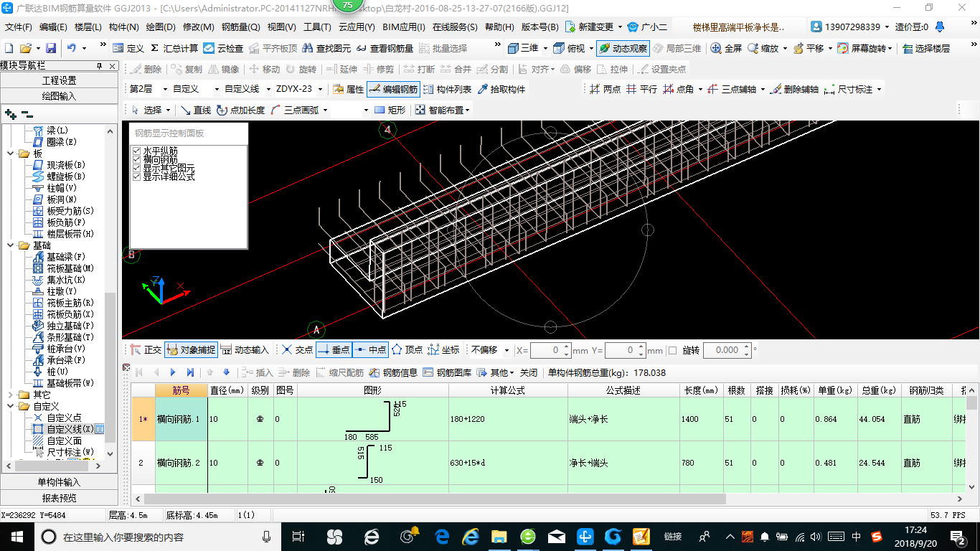Open 构件列表 component list
Screen dimensions: 980x551
coord(447,89)
